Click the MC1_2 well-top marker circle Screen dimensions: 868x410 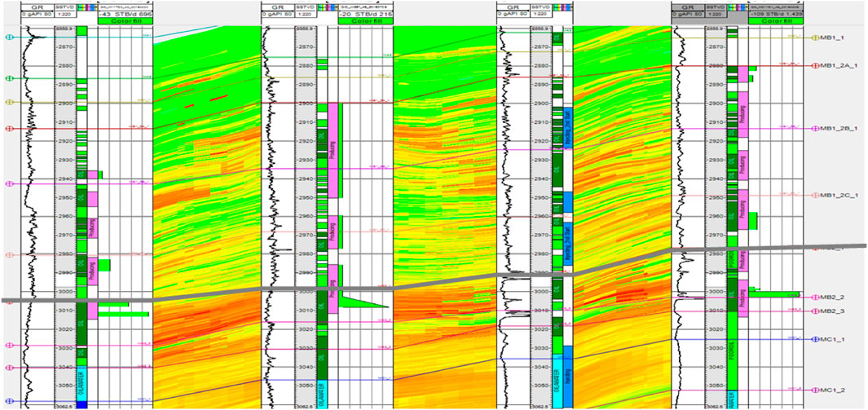pos(815,390)
